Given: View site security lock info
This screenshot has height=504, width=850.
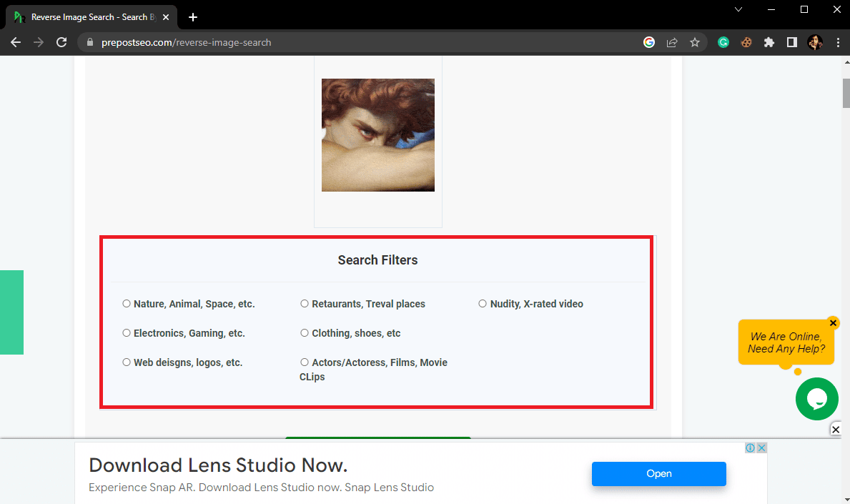Looking at the screenshot, I should click(90, 42).
